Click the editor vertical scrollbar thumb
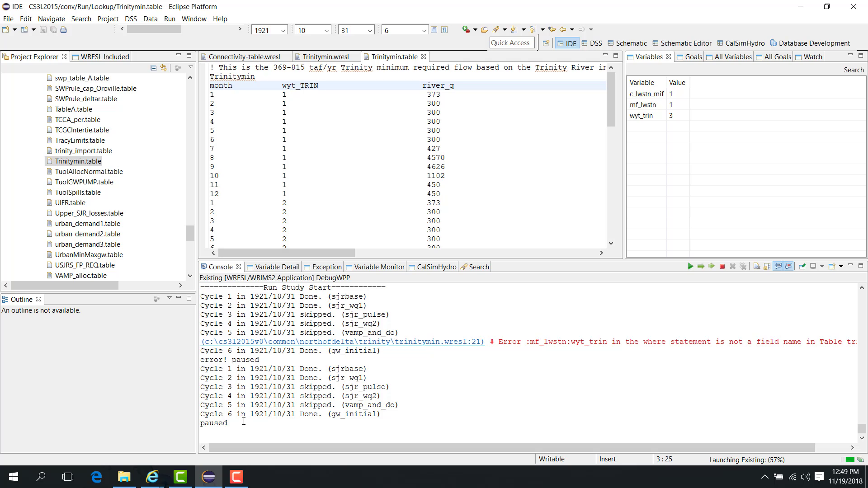The width and height of the screenshot is (868, 488). 611,99
